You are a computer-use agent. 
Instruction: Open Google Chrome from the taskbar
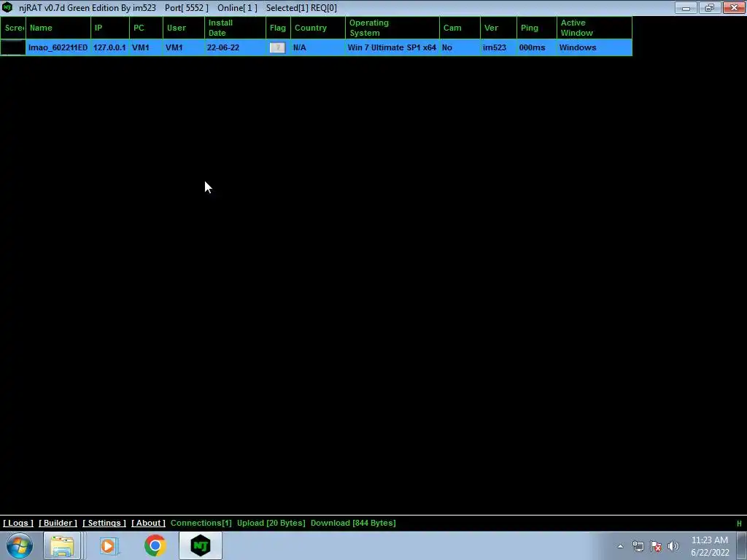point(155,545)
